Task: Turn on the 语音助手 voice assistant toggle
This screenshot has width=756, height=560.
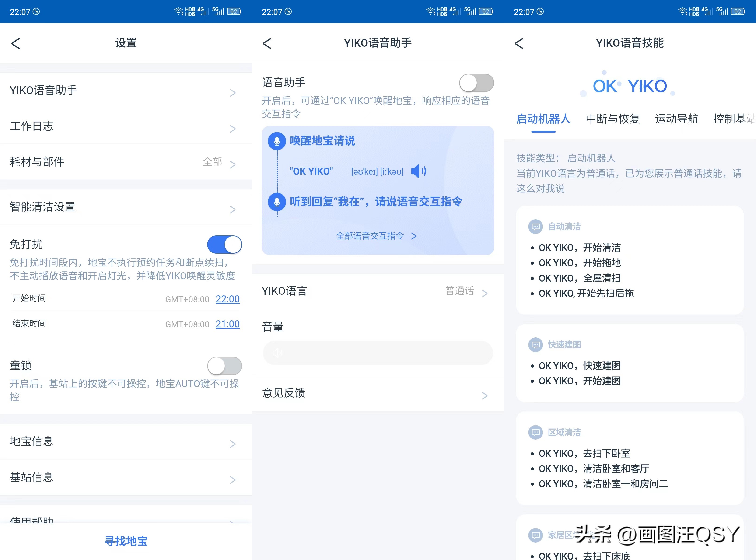Action: click(476, 82)
